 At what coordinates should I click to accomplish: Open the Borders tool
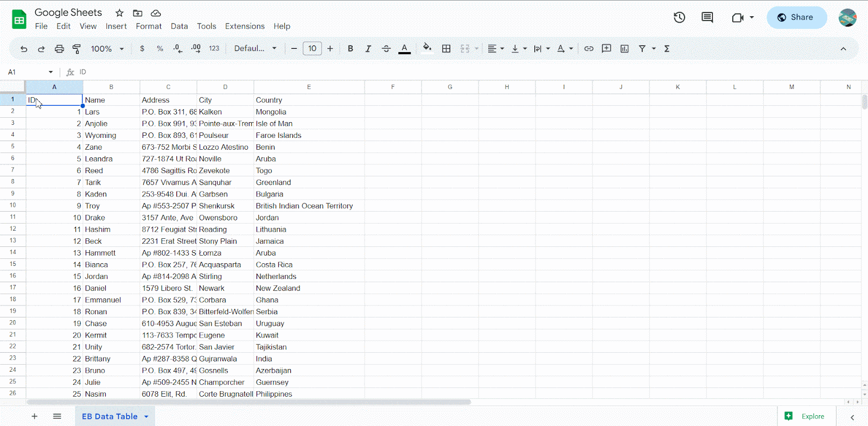click(446, 49)
